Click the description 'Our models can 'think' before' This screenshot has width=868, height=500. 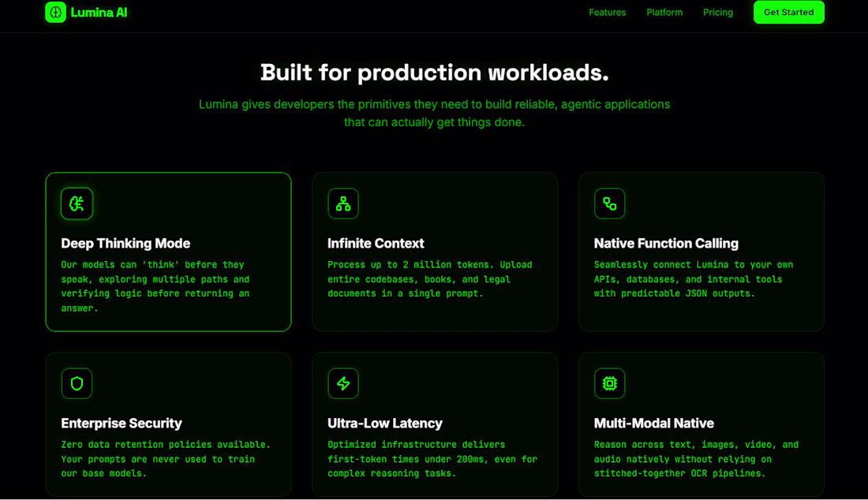coord(155,286)
